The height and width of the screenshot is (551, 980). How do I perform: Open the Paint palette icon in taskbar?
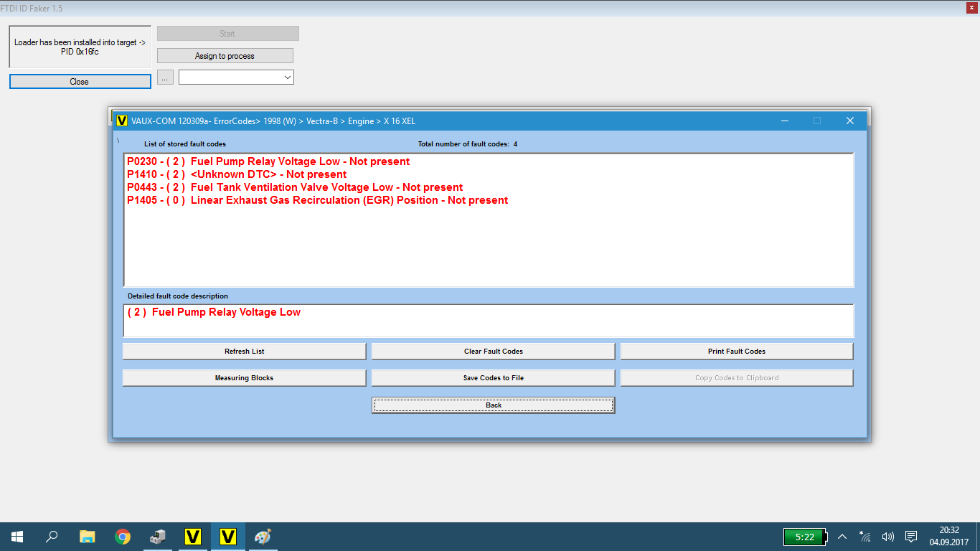263,537
